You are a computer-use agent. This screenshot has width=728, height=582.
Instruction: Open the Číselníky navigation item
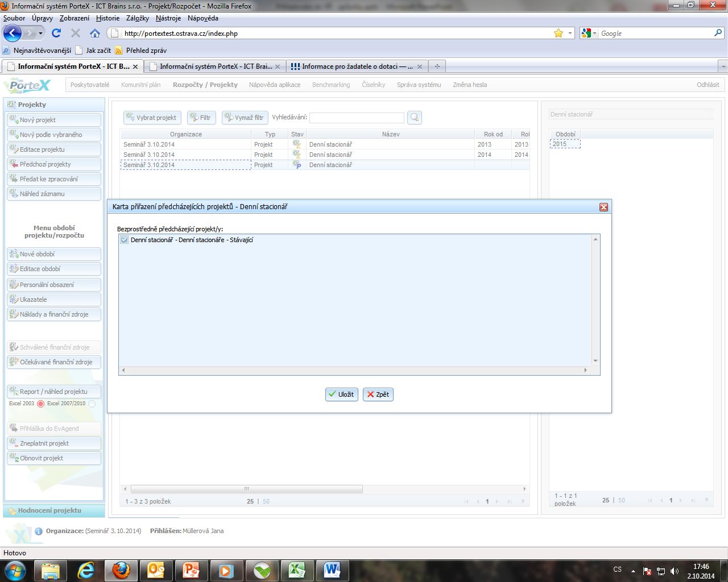tap(374, 85)
